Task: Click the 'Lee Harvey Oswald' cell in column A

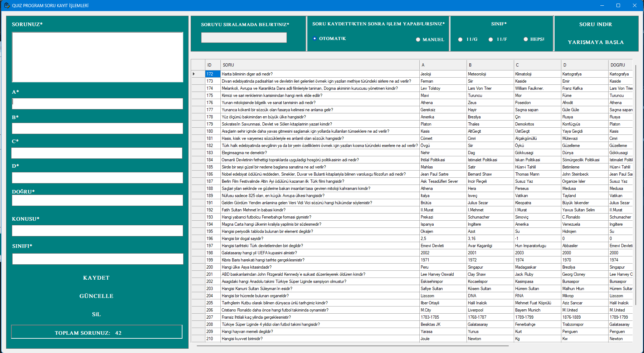Action: click(x=443, y=274)
